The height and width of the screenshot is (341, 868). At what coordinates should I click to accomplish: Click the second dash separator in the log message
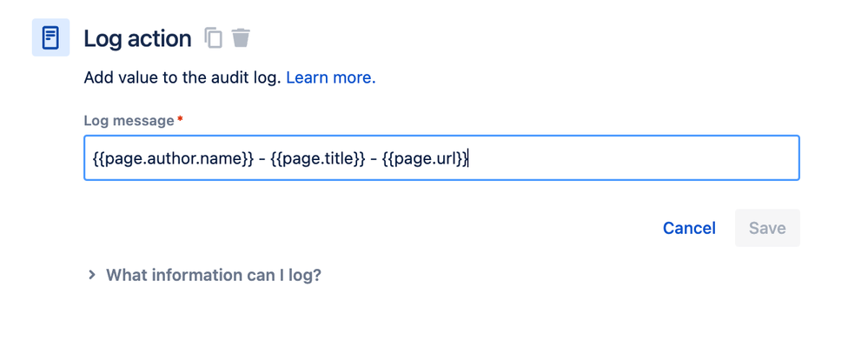[374, 159]
